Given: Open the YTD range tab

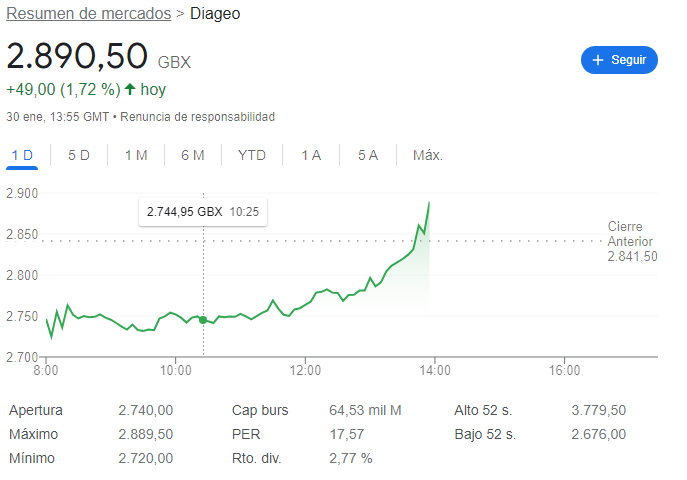Looking at the screenshot, I should coord(252,155).
